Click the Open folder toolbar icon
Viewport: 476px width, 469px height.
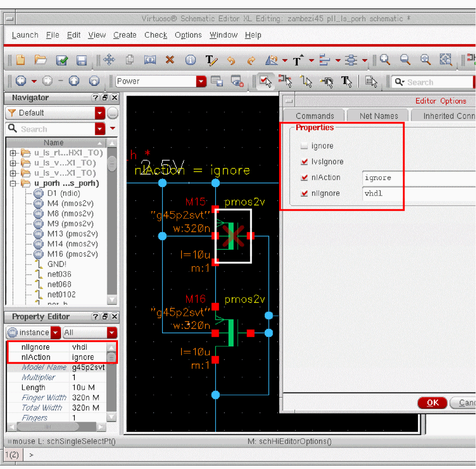click(41, 60)
